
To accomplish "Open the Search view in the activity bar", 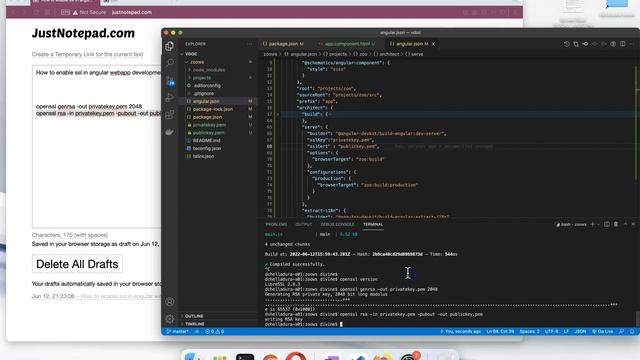I will pos(170,62).
